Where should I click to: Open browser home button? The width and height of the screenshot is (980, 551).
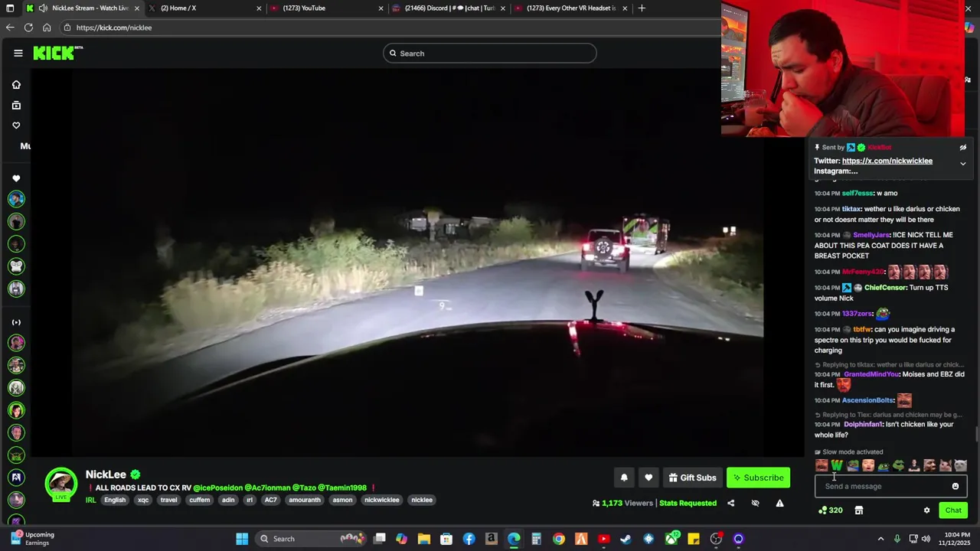(x=47, y=28)
